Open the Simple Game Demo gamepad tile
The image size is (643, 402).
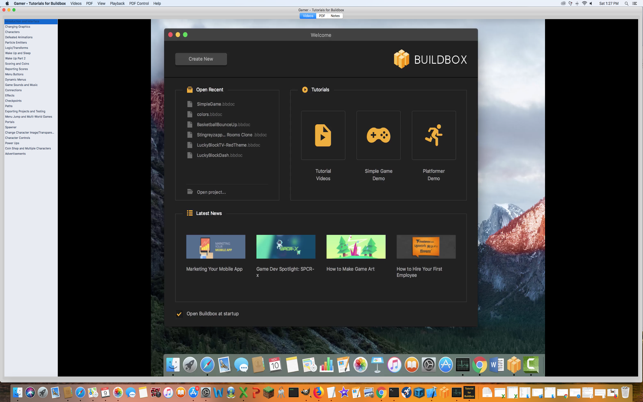[378, 135]
